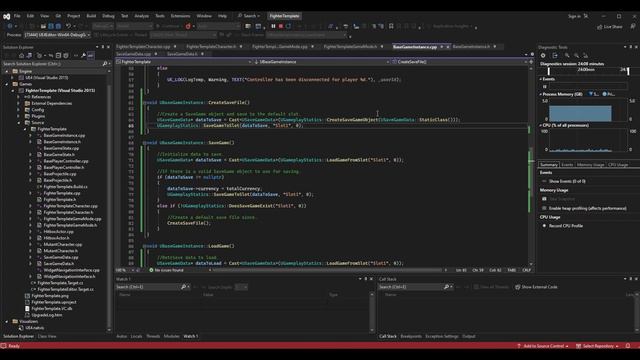Click the feedback icon beside Live Share
Image resolution: width=640 pixels, height=360 pixels.
point(633,26)
